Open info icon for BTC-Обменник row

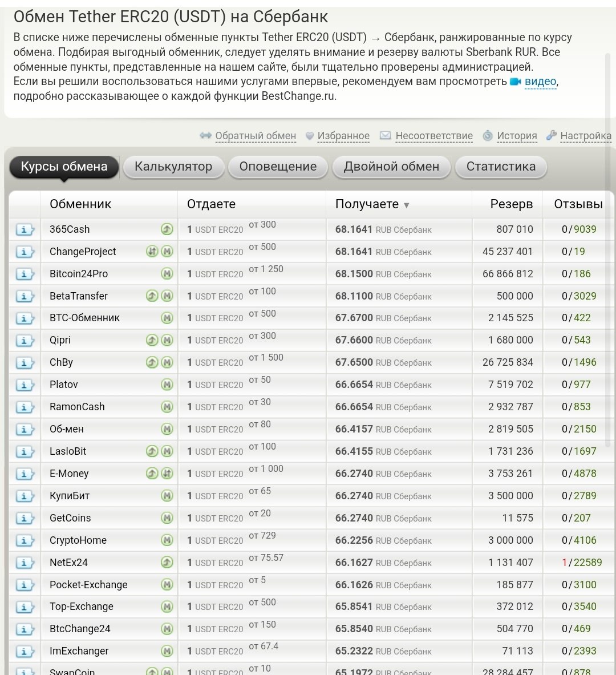(x=25, y=318)
